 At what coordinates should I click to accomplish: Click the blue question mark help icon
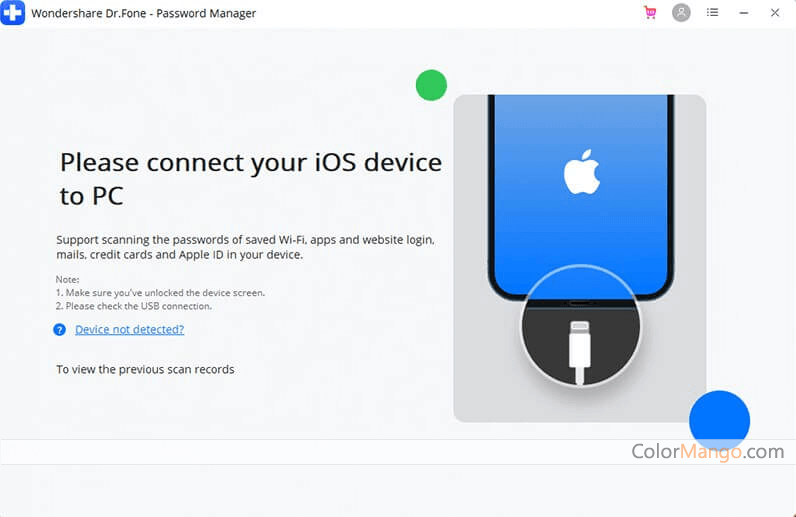(60, 330)
